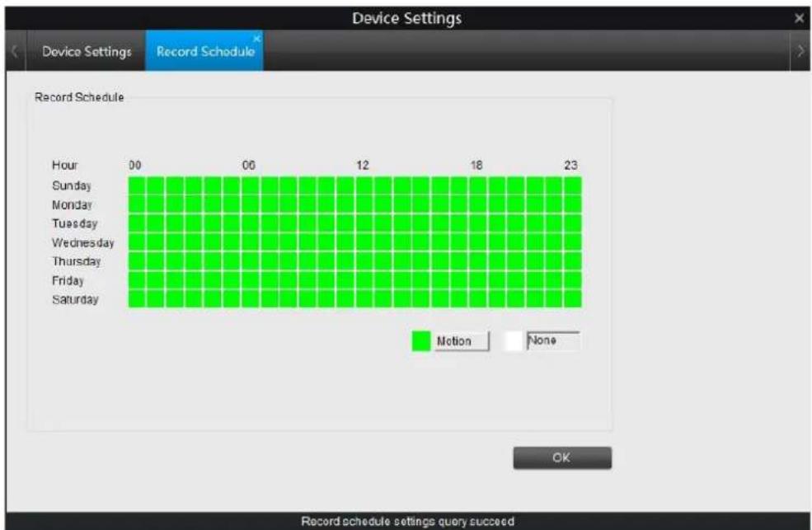Click the 'Record schedule settings query succeed' status message
Viewport: 812px width, 530px height.
tap(407, 521)
